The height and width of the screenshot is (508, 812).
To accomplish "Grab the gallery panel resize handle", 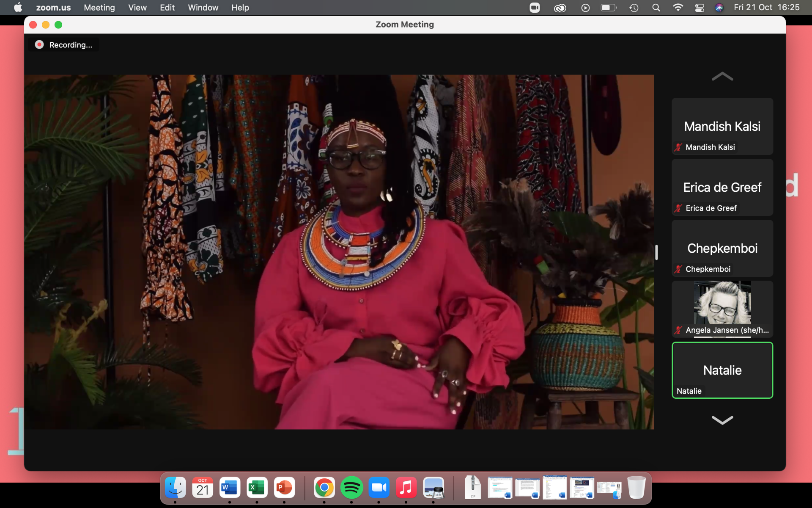I will pos(656,252).
